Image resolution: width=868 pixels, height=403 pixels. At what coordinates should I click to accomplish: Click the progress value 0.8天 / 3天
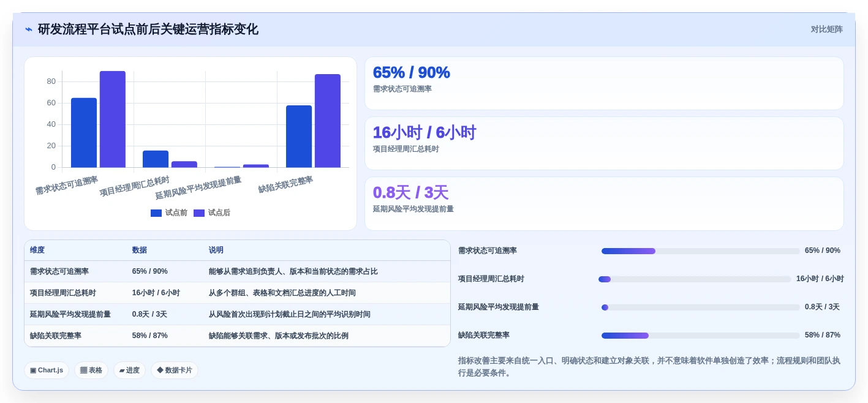822,307
